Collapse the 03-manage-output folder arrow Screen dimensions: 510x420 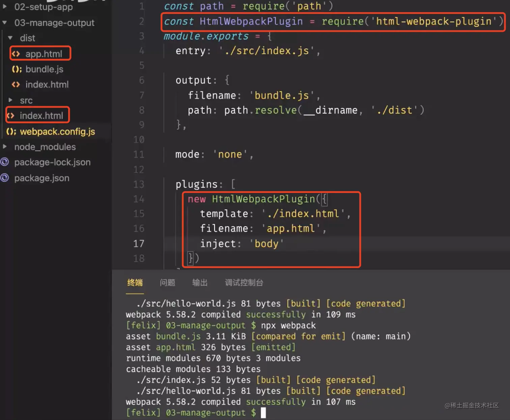[5, 23]
